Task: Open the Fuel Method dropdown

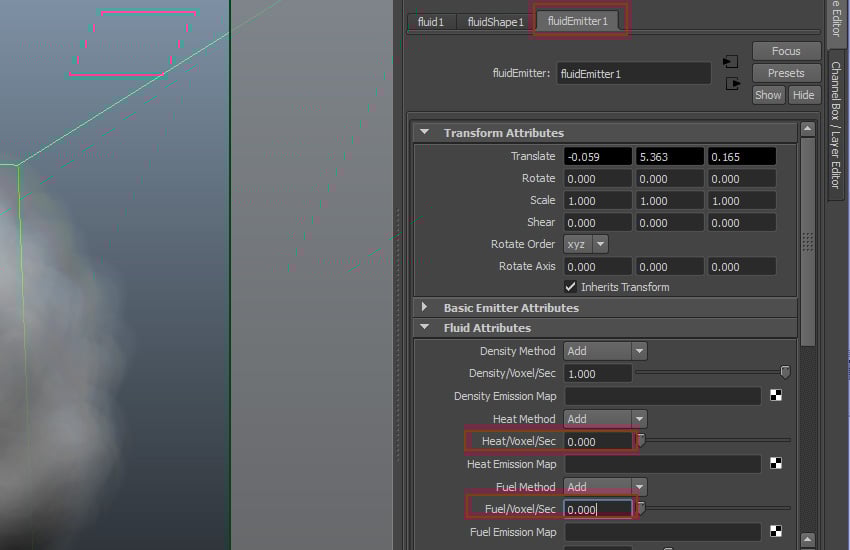Action: [x=606, y=487]
